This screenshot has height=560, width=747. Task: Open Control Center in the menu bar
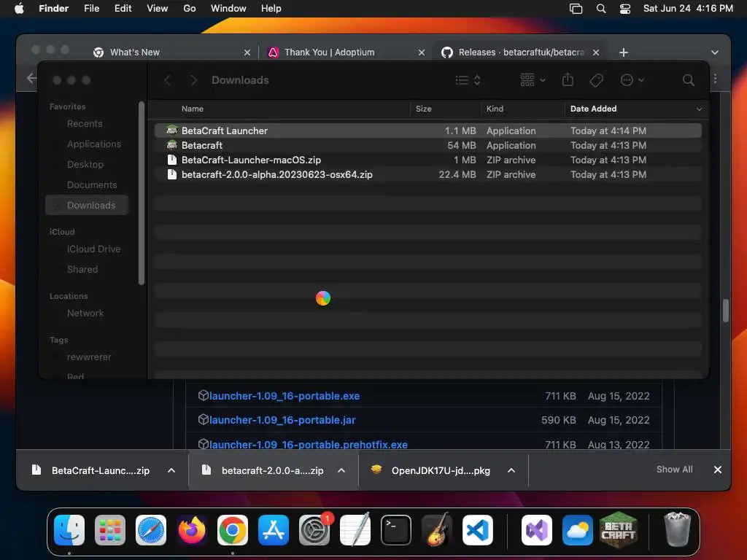[625, 9]
